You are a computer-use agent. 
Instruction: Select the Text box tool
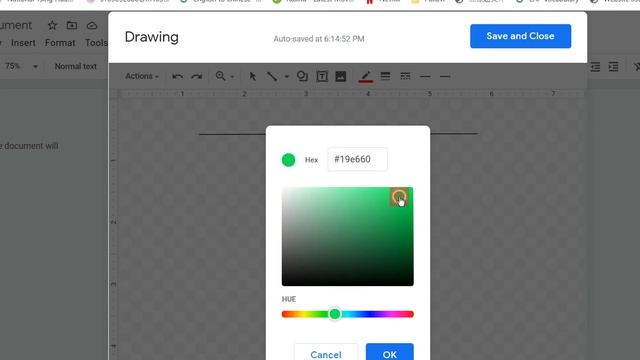coord(322,76)
